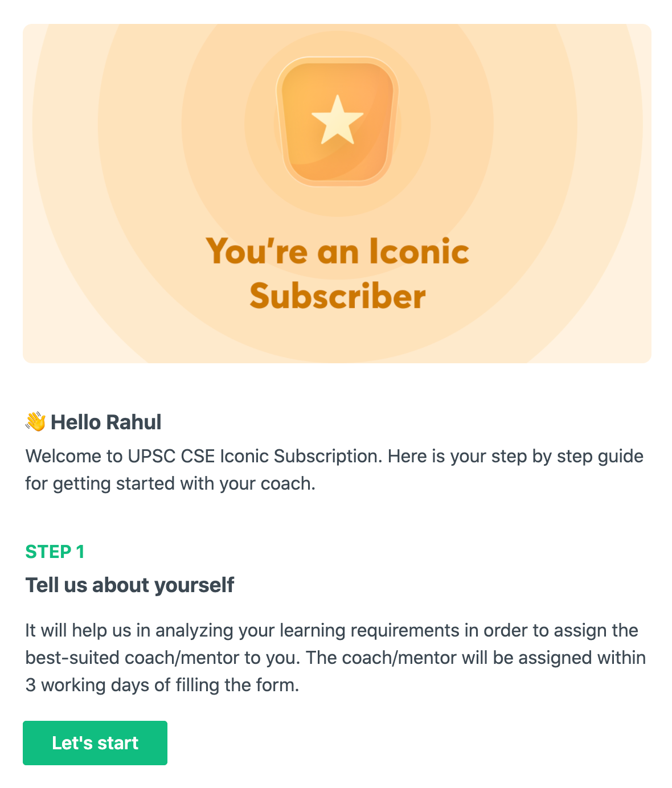The height and width of the screenshot is (788, 672).
Task: Click "for getting started with your coach." line
Action: 170,483
